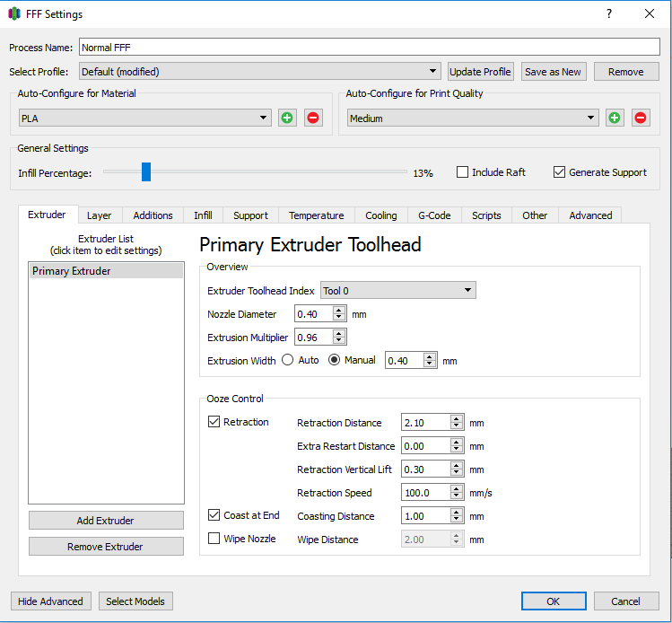
Task: Open the Temperature tab
Action: [x=316, y=215]
